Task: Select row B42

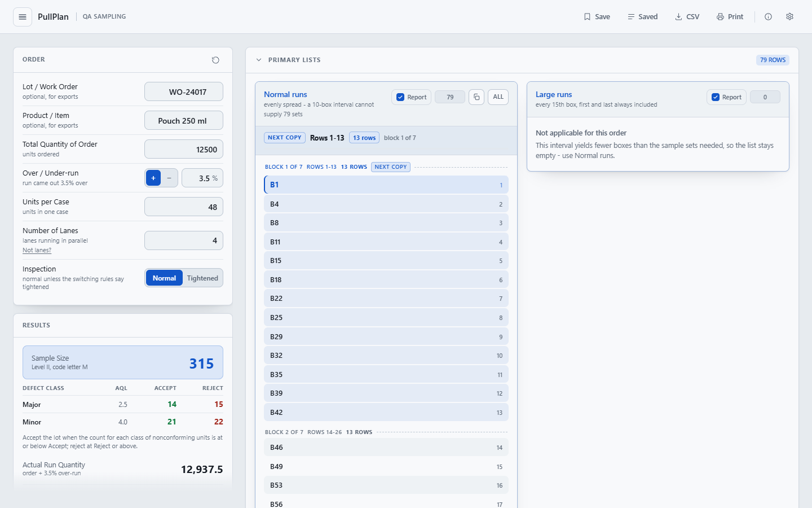Action: (386, 412)
